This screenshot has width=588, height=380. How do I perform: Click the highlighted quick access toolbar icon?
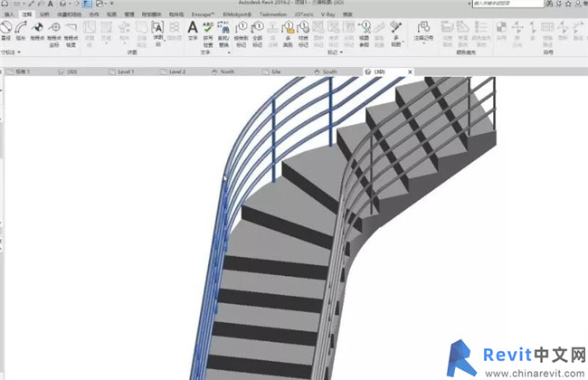(x=87, y=4)
